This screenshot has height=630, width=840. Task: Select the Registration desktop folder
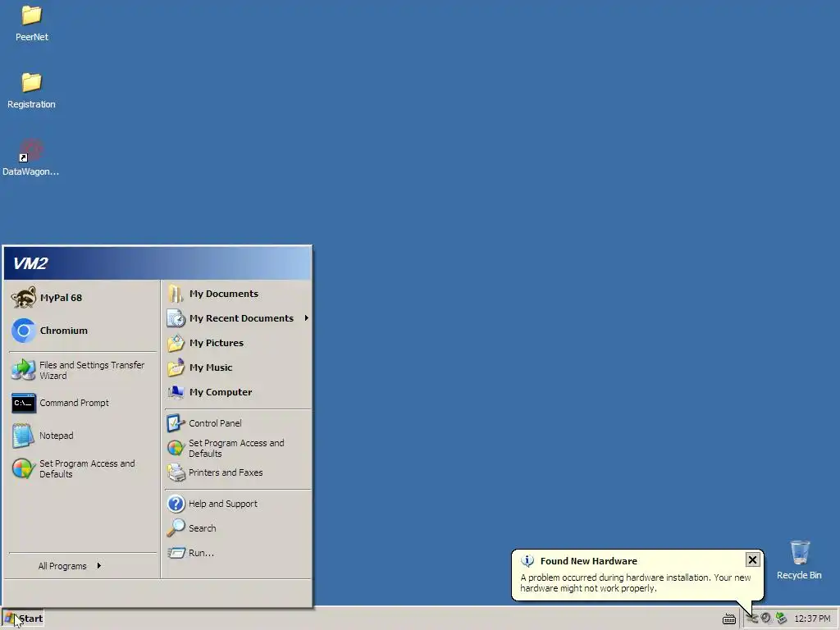coord(31,91)
